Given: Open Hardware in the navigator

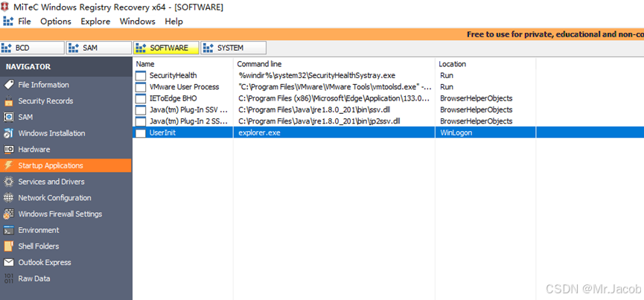Looking at the screenshot, I should tap(66, 150).
